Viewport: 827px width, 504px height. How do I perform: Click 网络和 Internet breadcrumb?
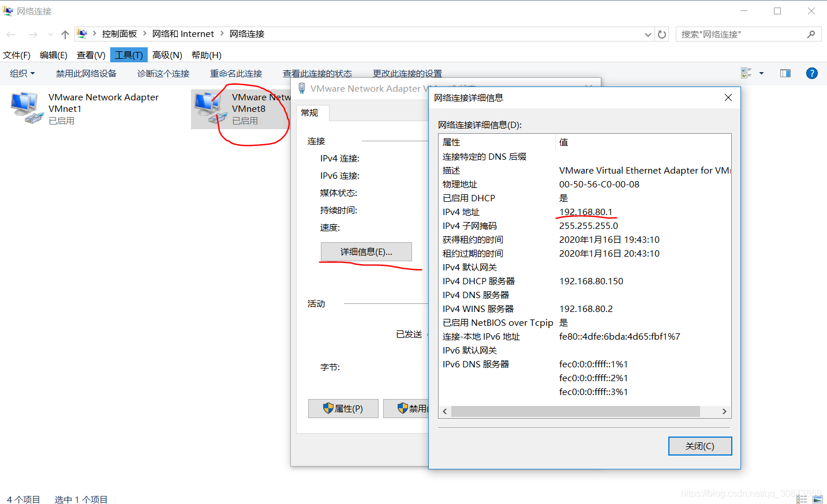(x=183, y=34)
